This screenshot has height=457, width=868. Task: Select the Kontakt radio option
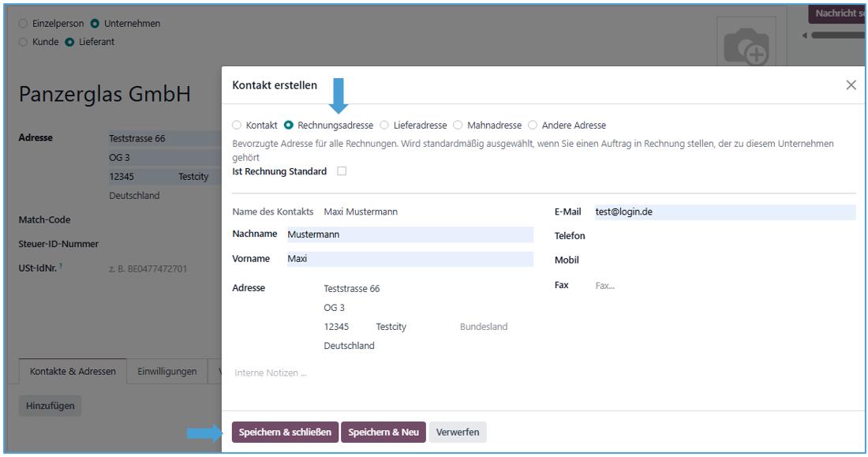click(237, 125)
